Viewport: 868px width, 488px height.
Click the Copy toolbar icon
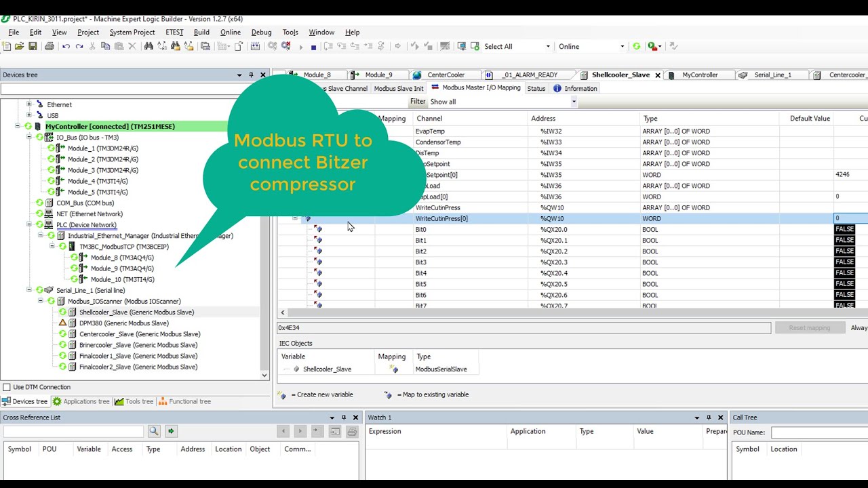point(105,46)
